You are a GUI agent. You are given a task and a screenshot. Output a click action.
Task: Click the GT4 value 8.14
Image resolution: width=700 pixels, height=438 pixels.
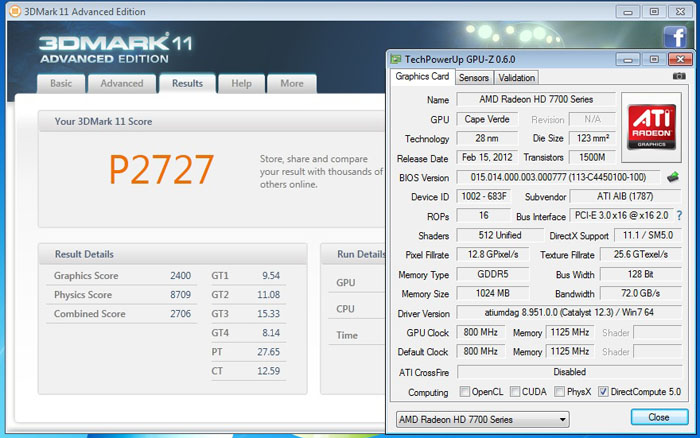(271, 333)
